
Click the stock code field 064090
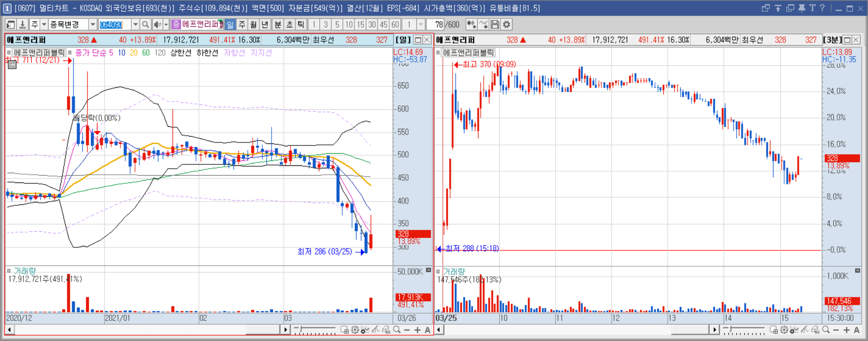[115, 24]
